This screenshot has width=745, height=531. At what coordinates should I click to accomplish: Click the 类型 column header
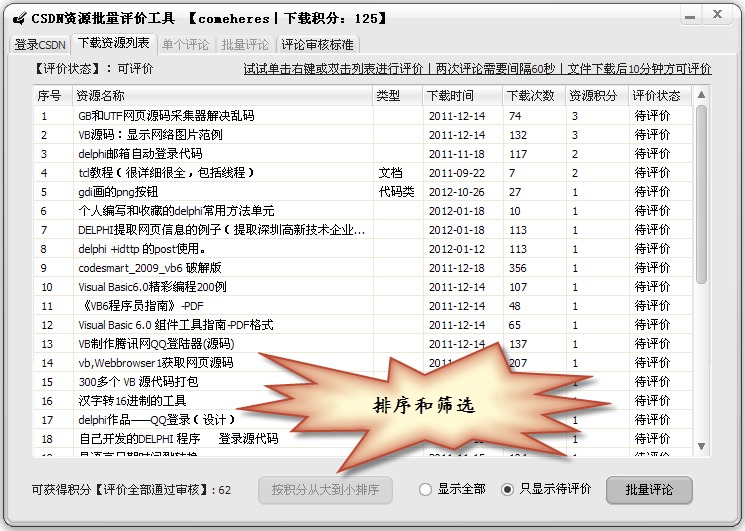398,95
